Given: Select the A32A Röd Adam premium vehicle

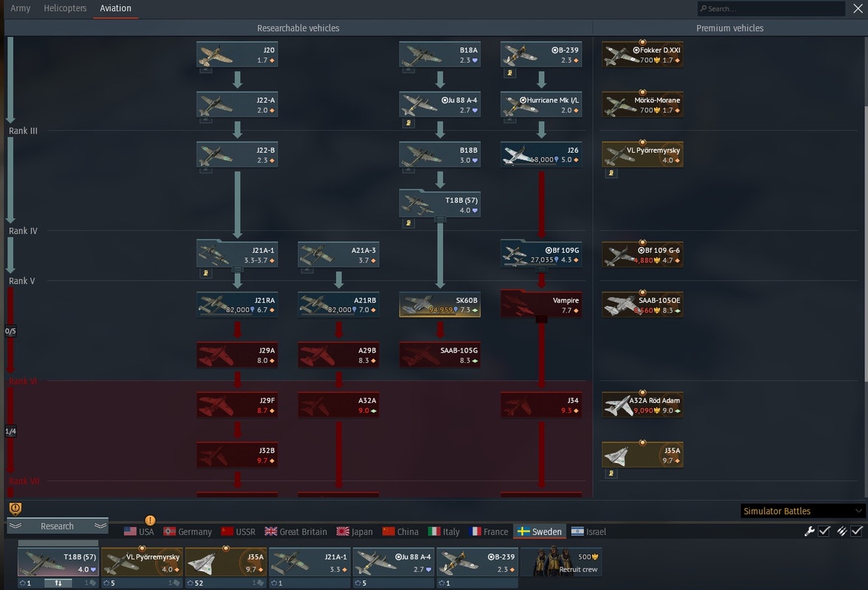Looking at the screenshot, I should tap(642, 405).
